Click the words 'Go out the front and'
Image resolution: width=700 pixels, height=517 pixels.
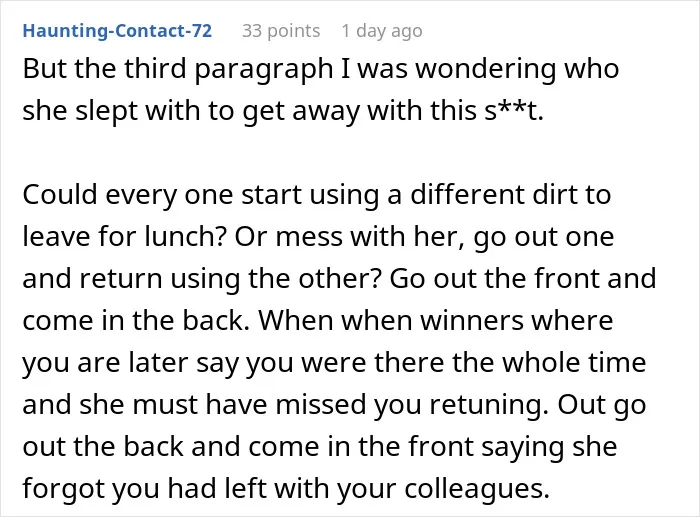pyautogui.click(x=523, y=278)
